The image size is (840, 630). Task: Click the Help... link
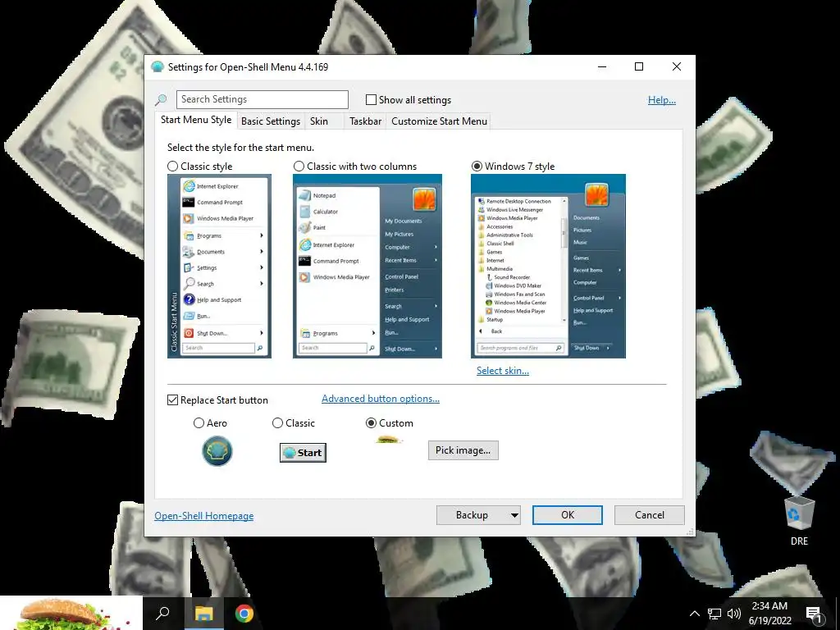click(662, 99)
